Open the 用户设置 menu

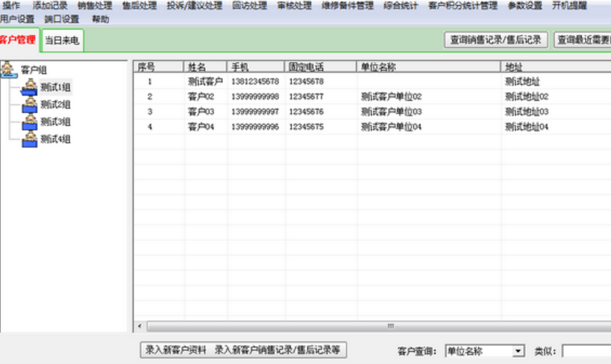[x=17, y=18]
